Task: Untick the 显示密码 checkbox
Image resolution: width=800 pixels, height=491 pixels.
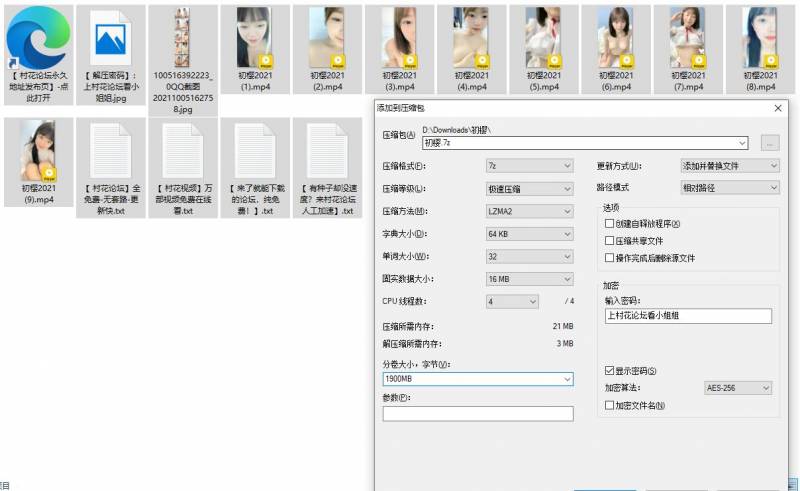Action: click(x=610, y=370)
